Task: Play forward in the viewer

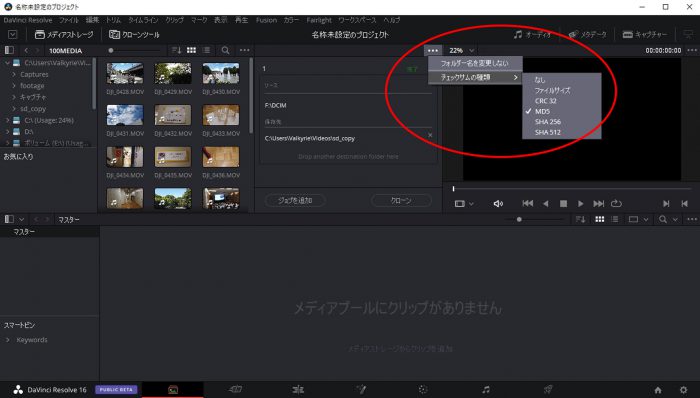Action: pyautogui.click(x=580, y=203)
